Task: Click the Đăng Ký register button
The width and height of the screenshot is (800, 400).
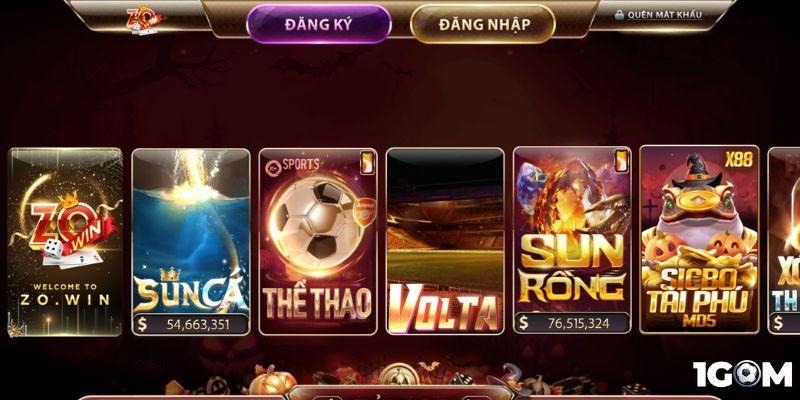Action: pyautogui.click(x=319, y=24)
